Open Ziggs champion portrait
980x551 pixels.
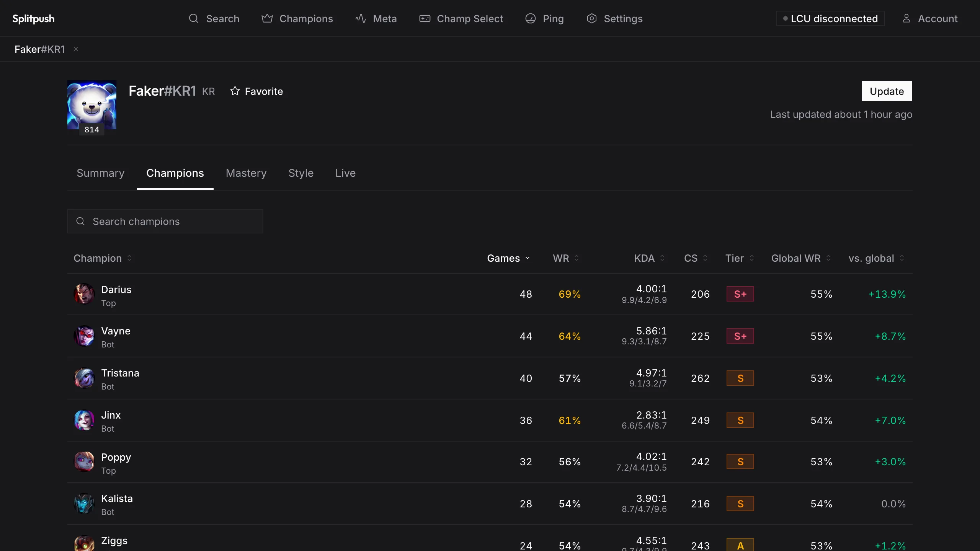pyautogui.click(x=84, y=543)
